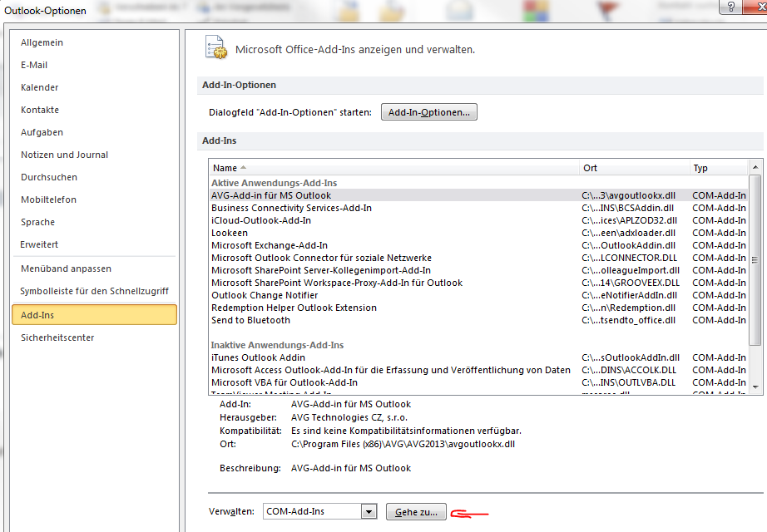This screenshot has height=532, width=767.
Task: Select the Lookeen add-in row
Action: [478, 233]
